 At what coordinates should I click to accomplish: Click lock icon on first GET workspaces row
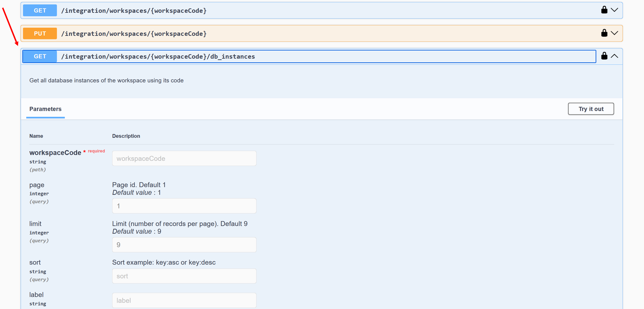click(604, 10)
